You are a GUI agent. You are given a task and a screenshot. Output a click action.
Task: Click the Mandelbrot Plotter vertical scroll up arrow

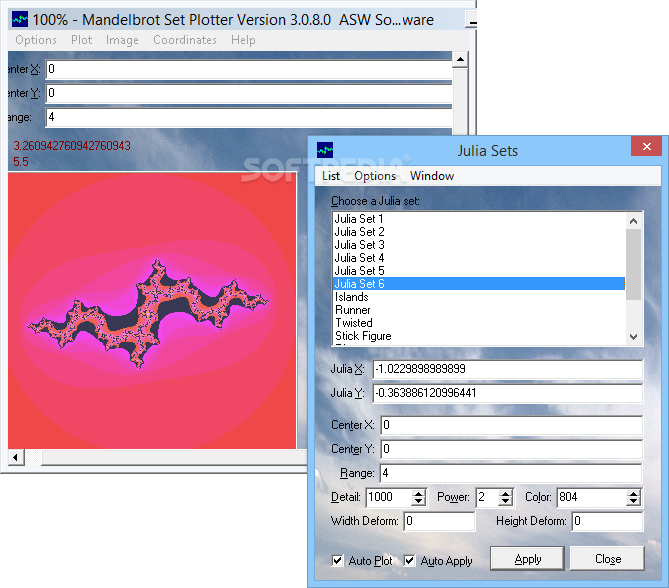460,59
